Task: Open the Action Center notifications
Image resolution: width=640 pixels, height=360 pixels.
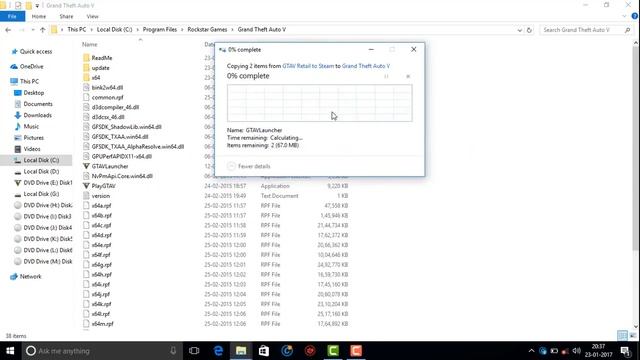Action: click(625, 351)
